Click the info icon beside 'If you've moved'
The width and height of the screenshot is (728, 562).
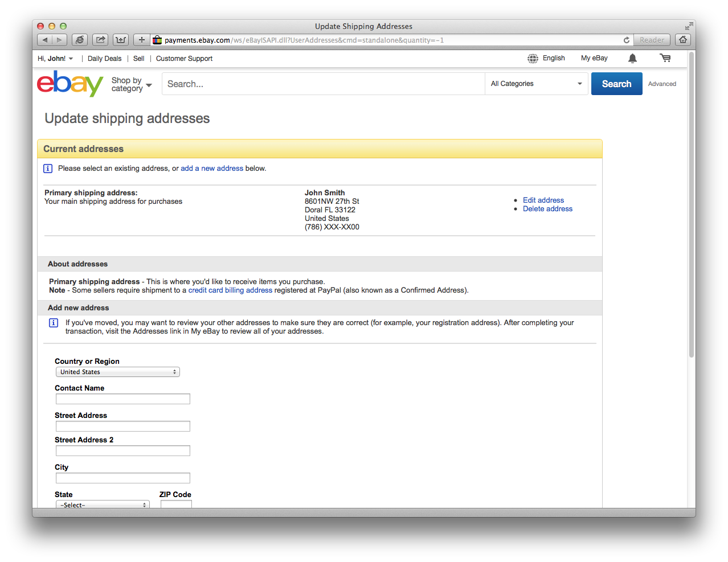tap(54, 323)
